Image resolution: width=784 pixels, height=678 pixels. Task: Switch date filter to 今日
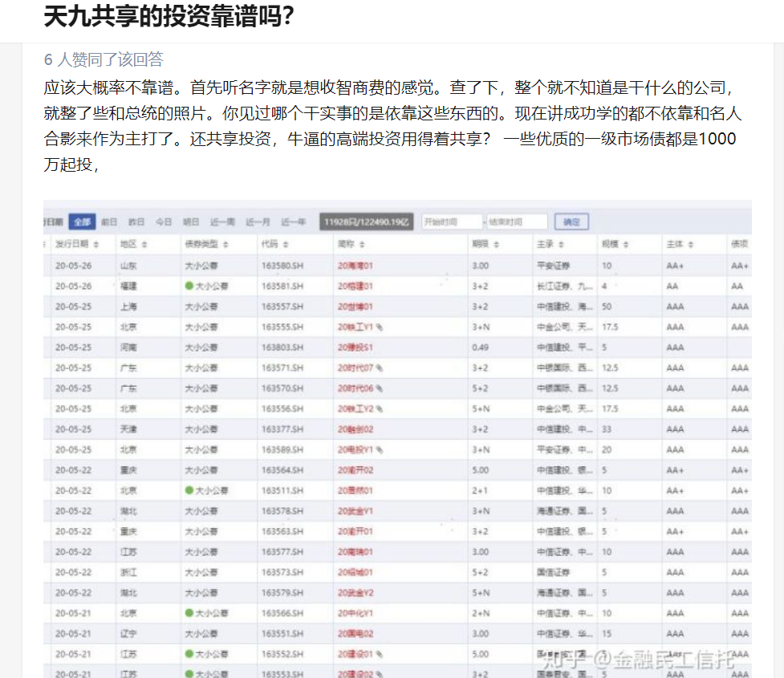164,221
